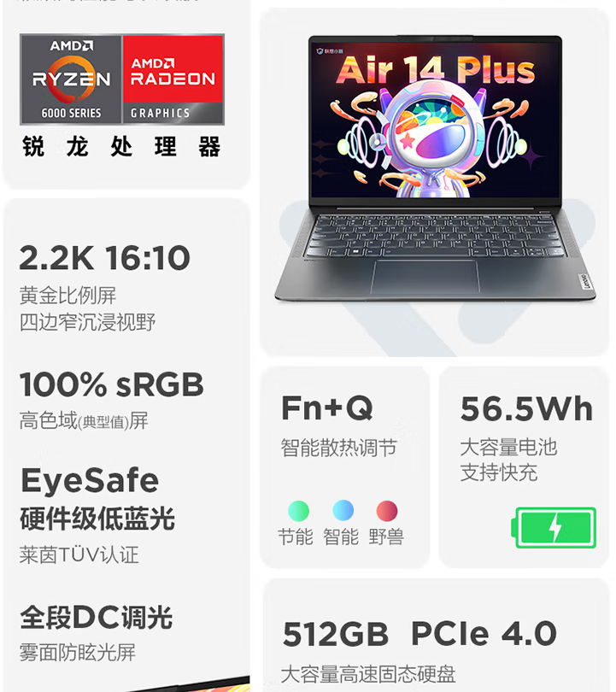Select the green 节能 mode dot
This screenshot has height=692, width=616.
pos(298,511)
